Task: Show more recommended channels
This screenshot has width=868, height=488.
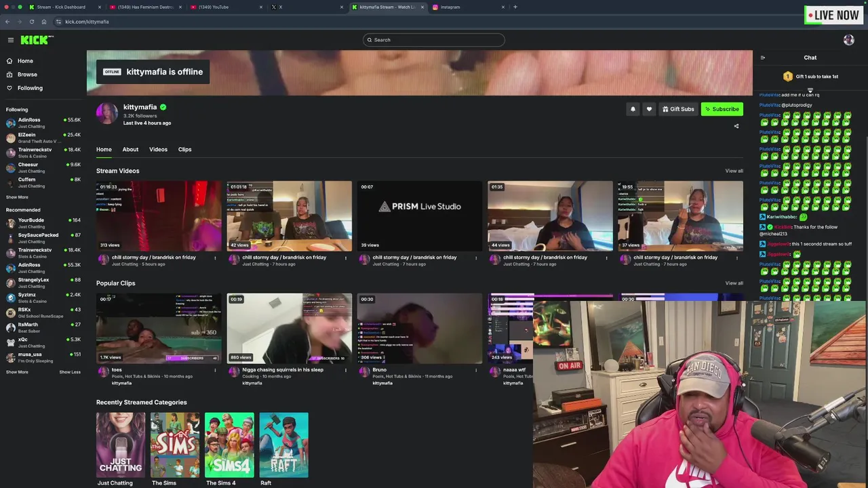Action: tap(17, 372)
